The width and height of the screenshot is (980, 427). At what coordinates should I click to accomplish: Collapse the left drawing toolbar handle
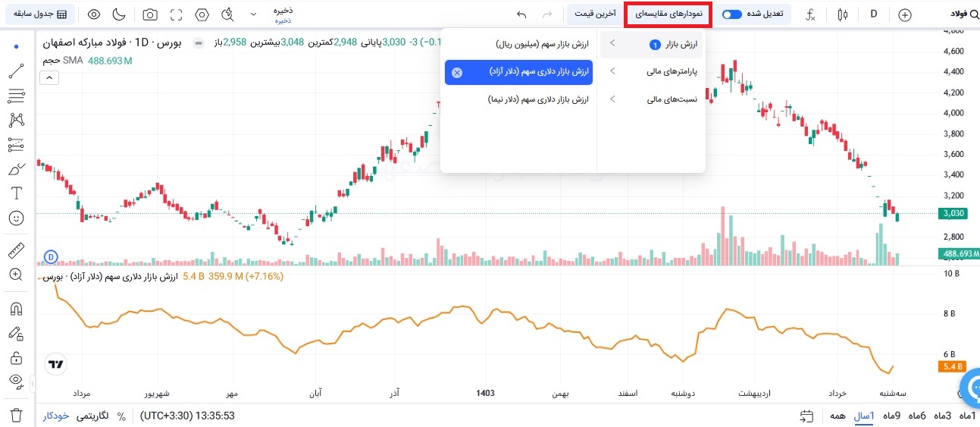33,385
